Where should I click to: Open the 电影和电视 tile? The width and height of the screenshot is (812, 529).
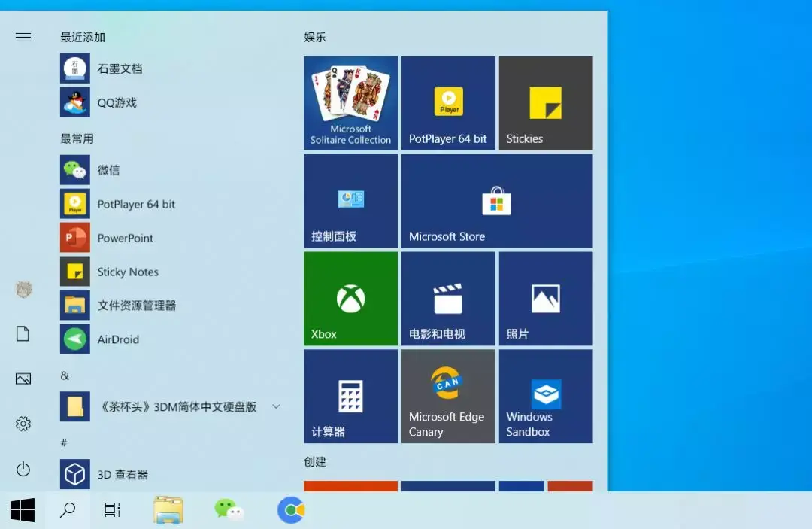coord(448,299)
